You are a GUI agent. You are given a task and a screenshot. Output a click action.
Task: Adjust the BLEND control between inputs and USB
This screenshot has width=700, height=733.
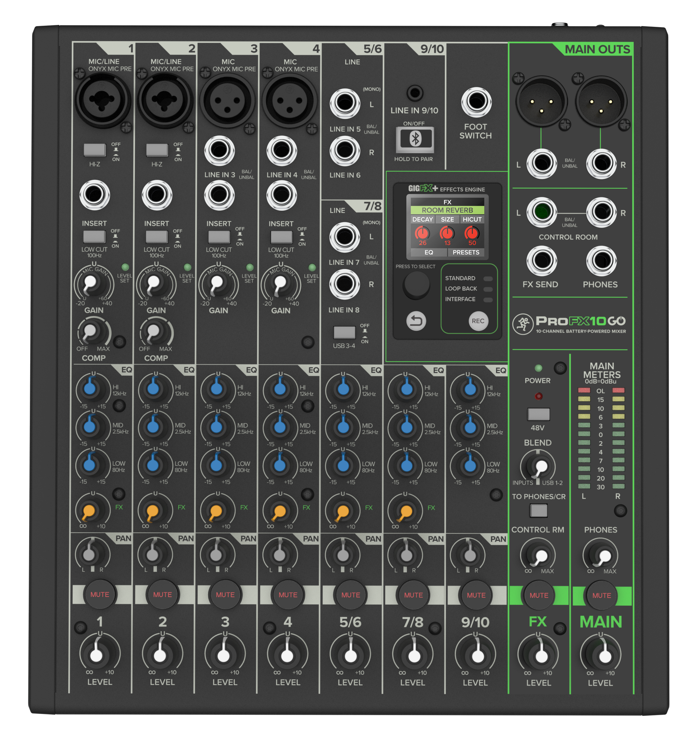pos(538,464)
